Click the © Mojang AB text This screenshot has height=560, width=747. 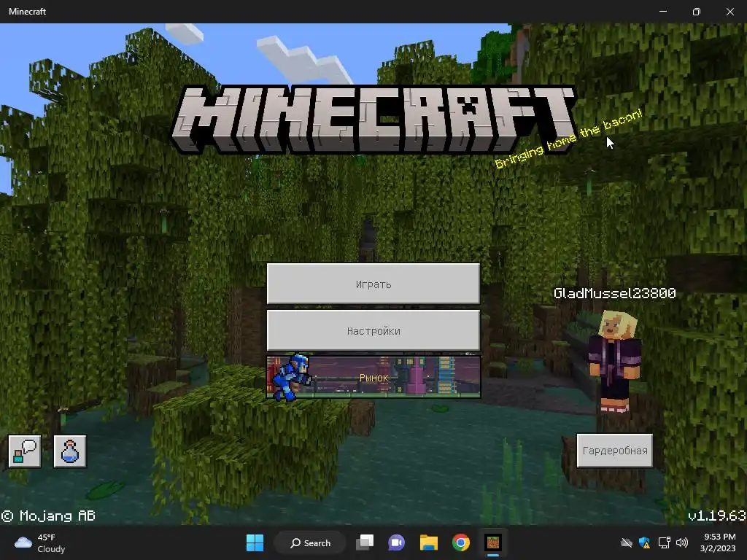pos(48,516)
